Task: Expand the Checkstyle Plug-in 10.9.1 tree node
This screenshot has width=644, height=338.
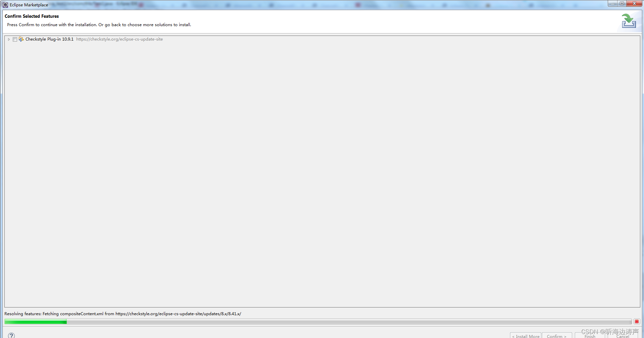Action: tap(9, 39)
